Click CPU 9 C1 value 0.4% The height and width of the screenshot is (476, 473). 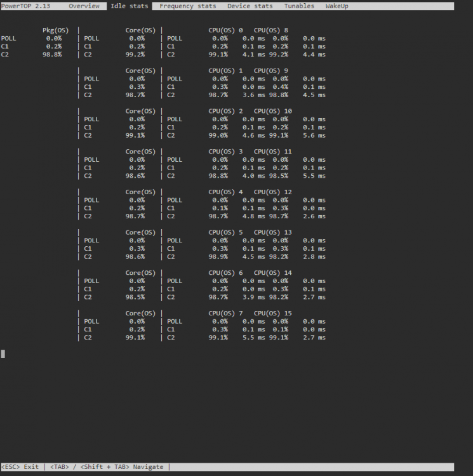pyautogui.click(x=280, y=87)
